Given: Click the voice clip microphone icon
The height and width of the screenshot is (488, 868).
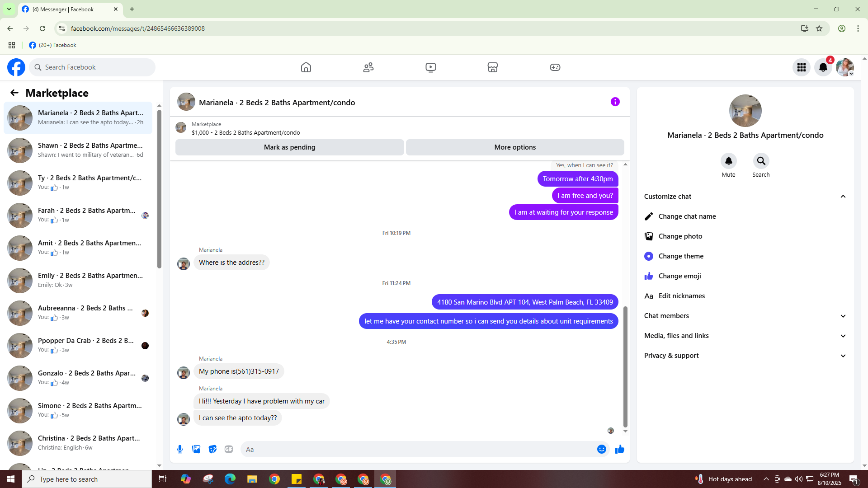Looking at the screenshot, I should point(180,449).
